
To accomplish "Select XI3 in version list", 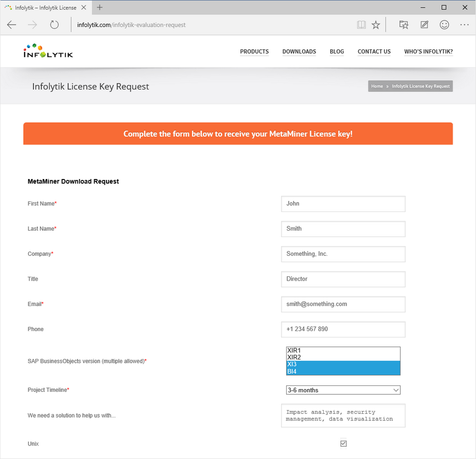I will pos(343,364).
